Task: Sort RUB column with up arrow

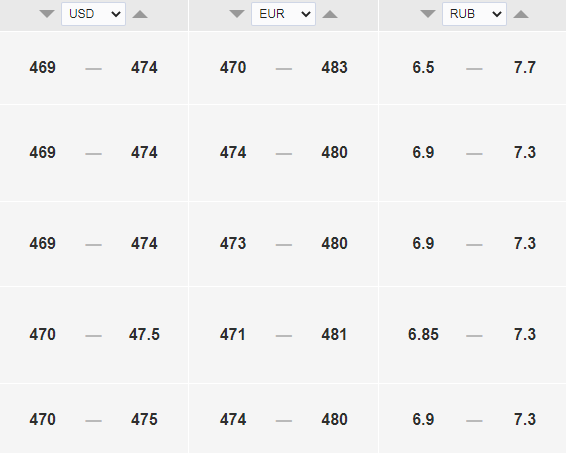Action: click(521, 14)
